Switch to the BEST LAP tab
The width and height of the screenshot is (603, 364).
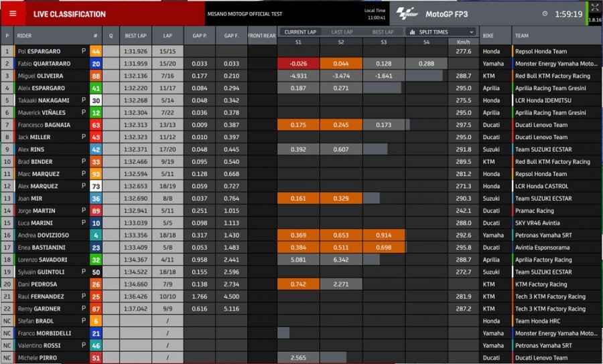(383, 32)
